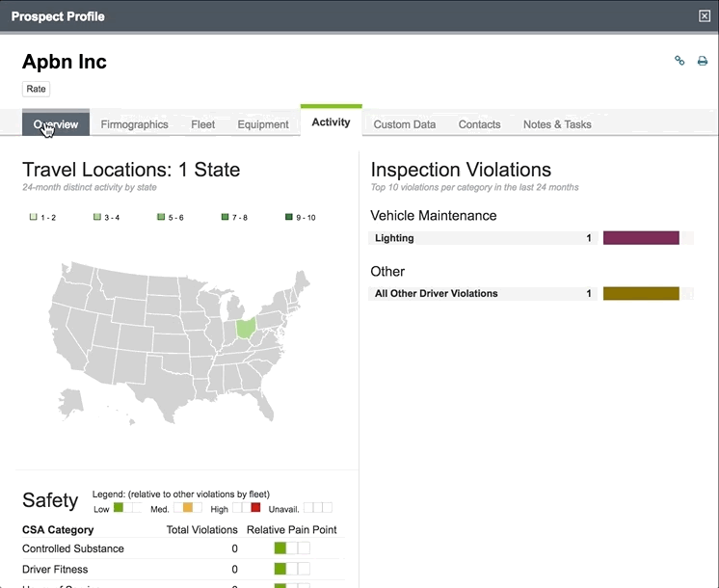Select the Lighting violation row
Image resolution: width=719 pixels, height=588 pixels.
[x=482, y=238]
